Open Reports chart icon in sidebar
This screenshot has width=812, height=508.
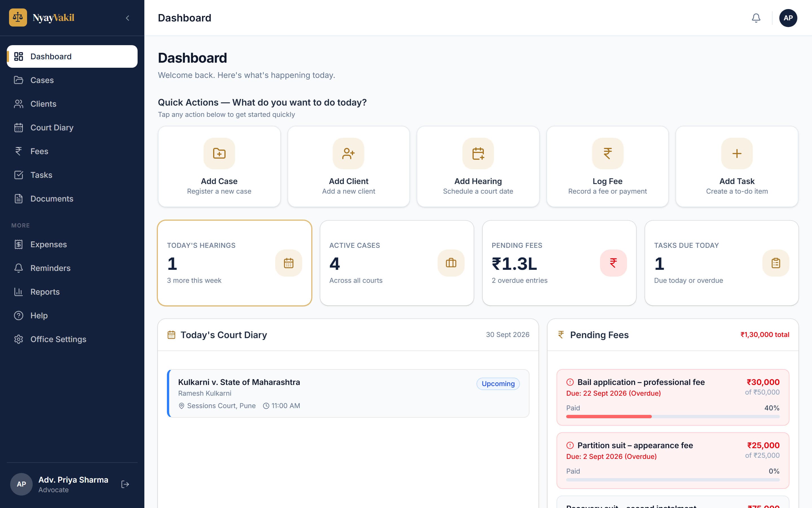[x=18, y=292]
